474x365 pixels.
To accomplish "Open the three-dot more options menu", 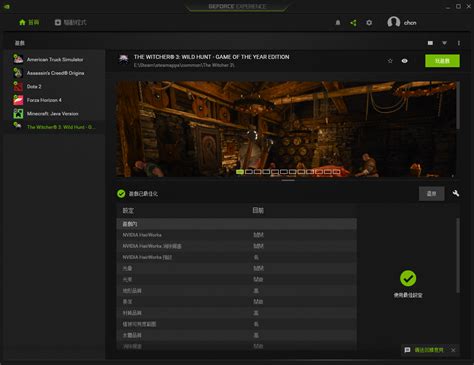I will click(x=459, y=43).
